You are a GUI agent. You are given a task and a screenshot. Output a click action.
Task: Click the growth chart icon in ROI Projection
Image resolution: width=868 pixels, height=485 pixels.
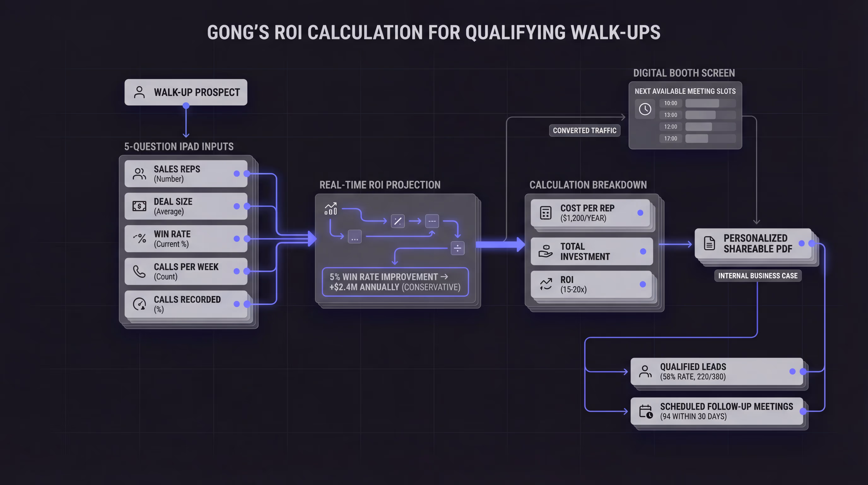click(331, 209)
